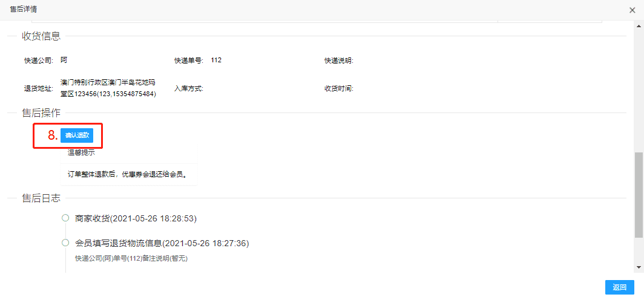Click the 确认退款 confirm refund button
The height and width of the screenshot is (300, 644).
point(77,135)
